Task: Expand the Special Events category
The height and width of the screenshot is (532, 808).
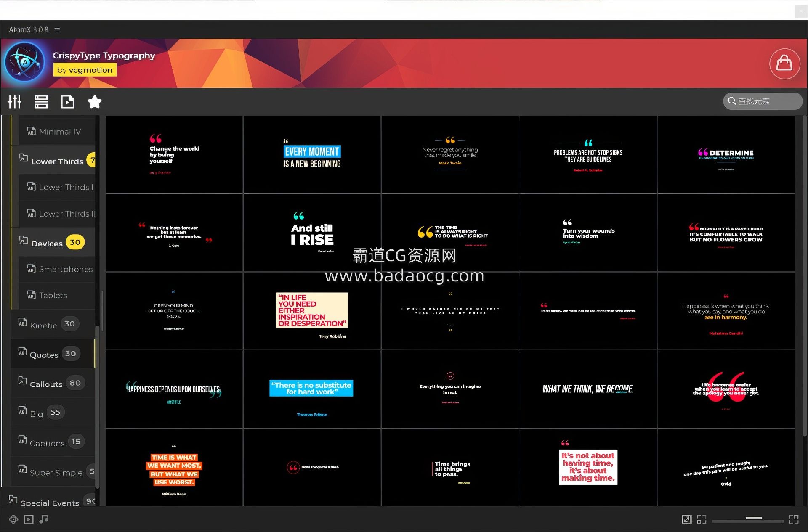Action: coord(48,500)
